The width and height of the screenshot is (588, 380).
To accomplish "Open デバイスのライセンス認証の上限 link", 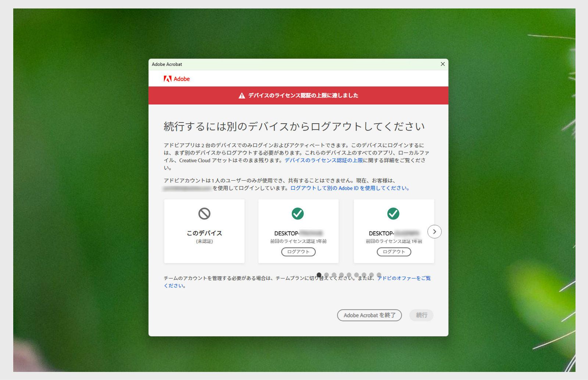I will click(324, 160).
